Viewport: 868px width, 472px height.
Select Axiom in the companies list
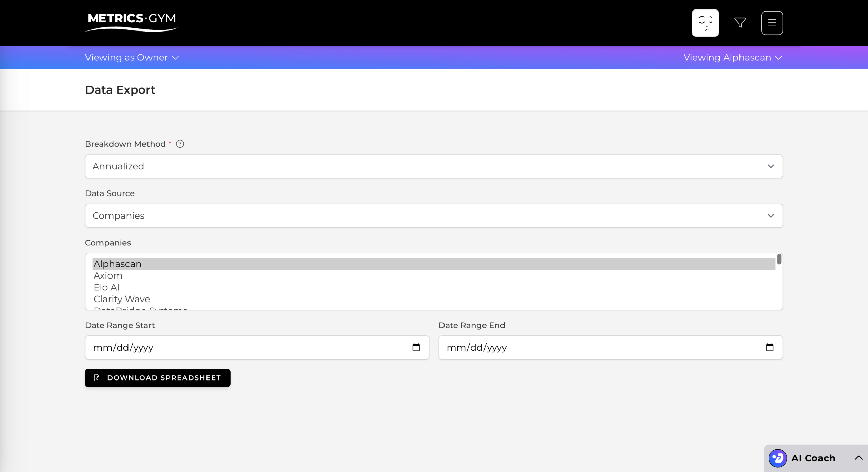[x=108, y=275]
